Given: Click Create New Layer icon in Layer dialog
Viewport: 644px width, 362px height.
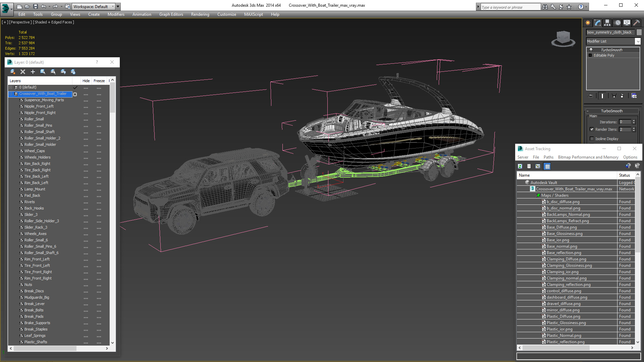Looking at the screenshot, I should coord(13,72).
